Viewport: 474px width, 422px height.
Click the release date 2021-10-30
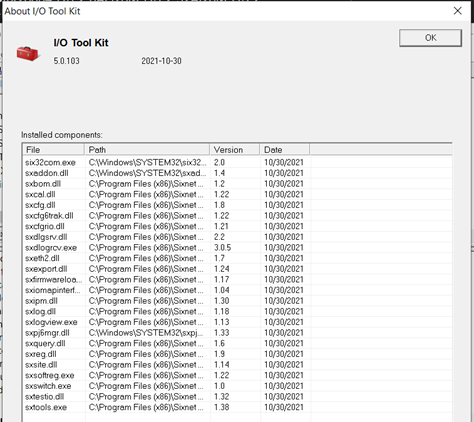(x=161, y=61)
